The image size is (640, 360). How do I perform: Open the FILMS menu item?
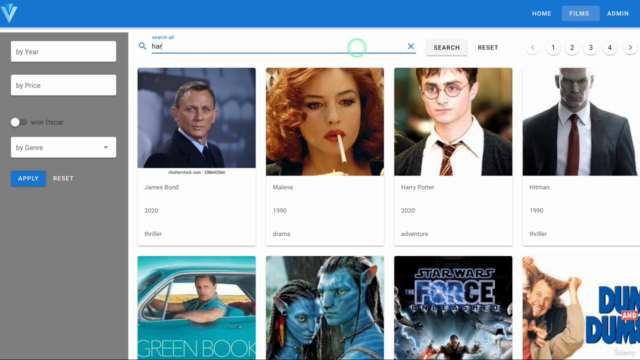point(579,13)
